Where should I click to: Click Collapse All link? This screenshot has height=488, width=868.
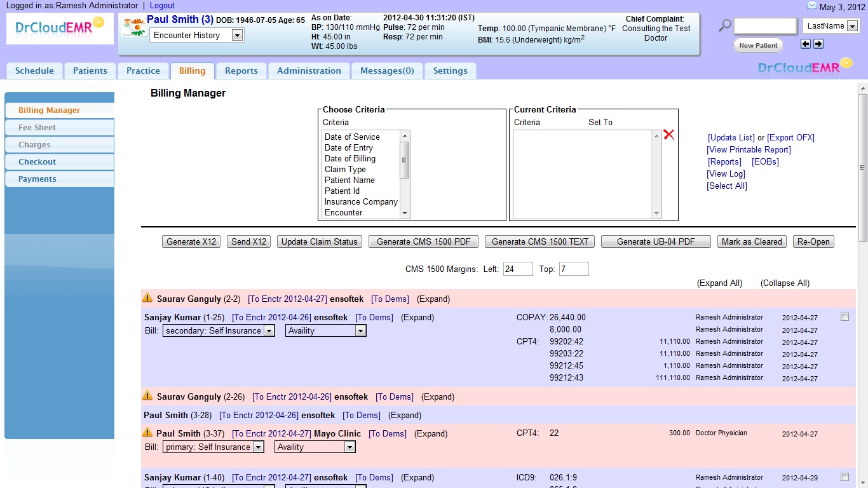[785, 283]
